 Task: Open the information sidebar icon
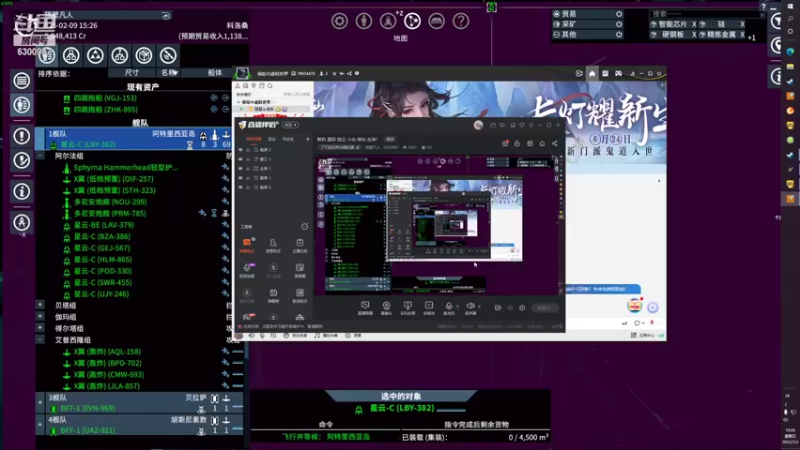21,192
